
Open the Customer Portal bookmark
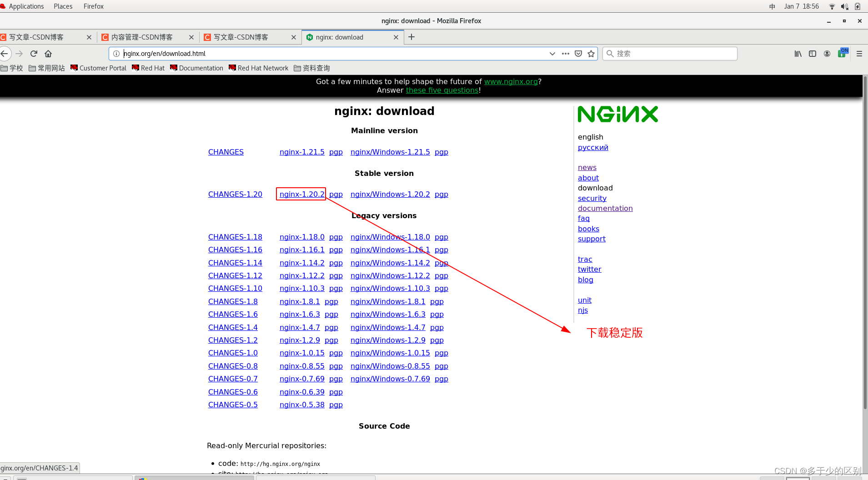(x=99, y=68)
